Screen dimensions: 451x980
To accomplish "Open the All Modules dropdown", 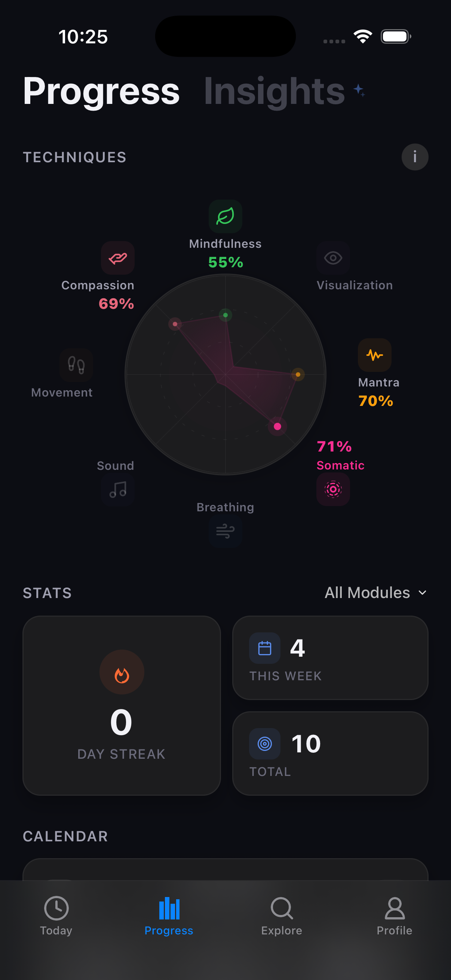I will click(x=375, y=593).
